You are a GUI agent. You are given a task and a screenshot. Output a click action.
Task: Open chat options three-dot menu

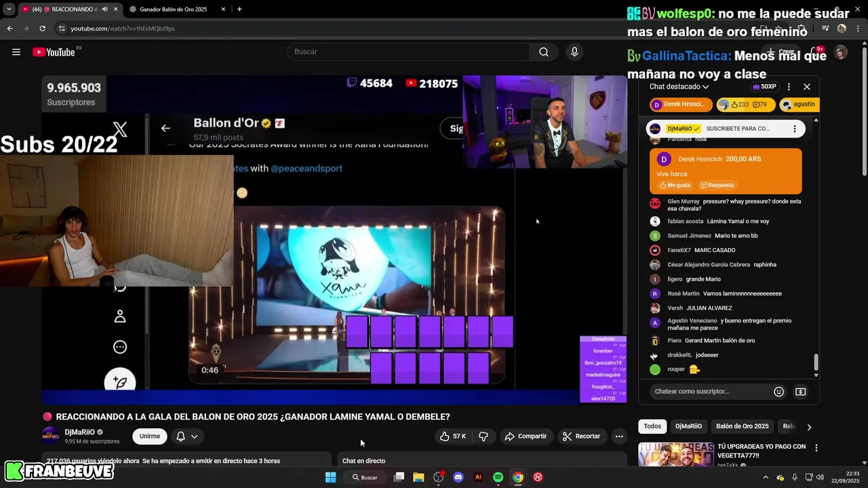[789, 87]
